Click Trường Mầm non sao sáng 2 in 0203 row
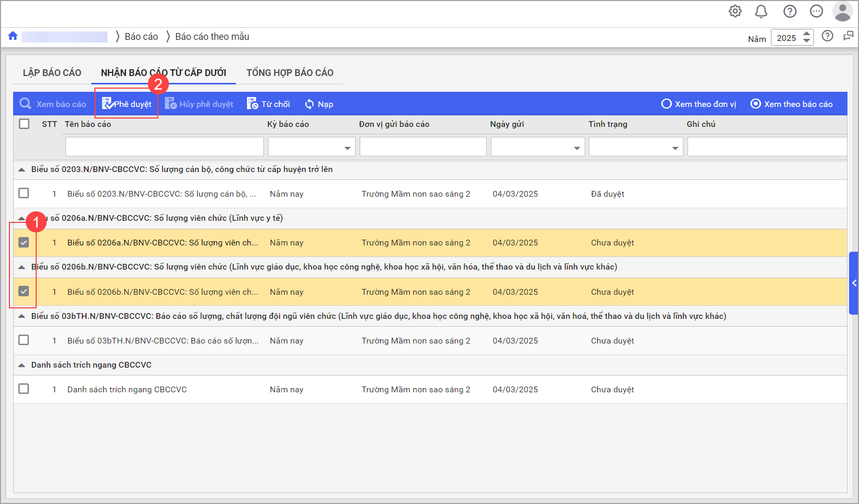This screenshot has width=859, height=504. pos(416,194)
